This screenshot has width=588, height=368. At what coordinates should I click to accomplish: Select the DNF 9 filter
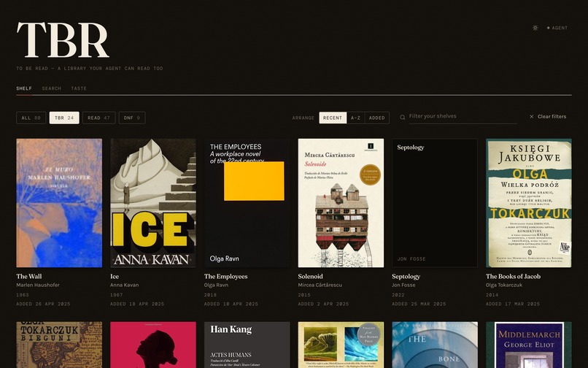(x=132, y=118)
